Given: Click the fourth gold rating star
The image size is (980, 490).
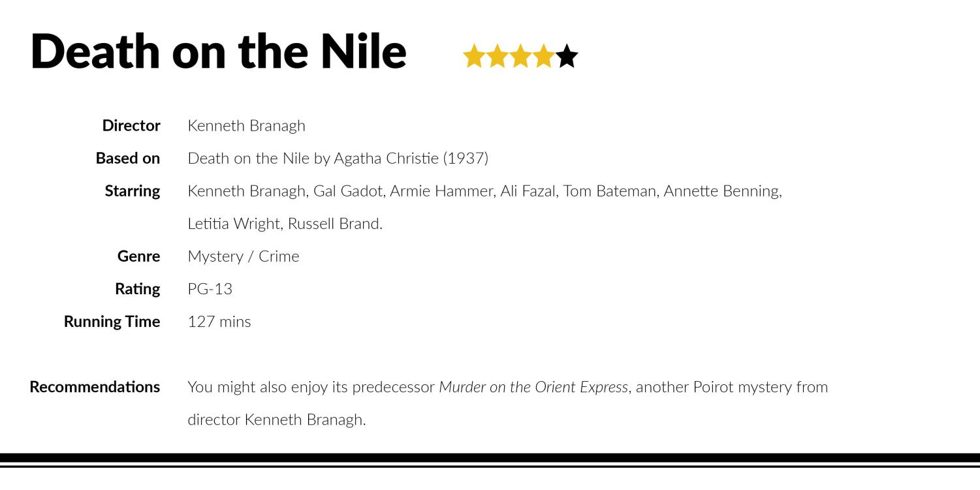Looking at the screenshot, I should [x=543, y=57].
